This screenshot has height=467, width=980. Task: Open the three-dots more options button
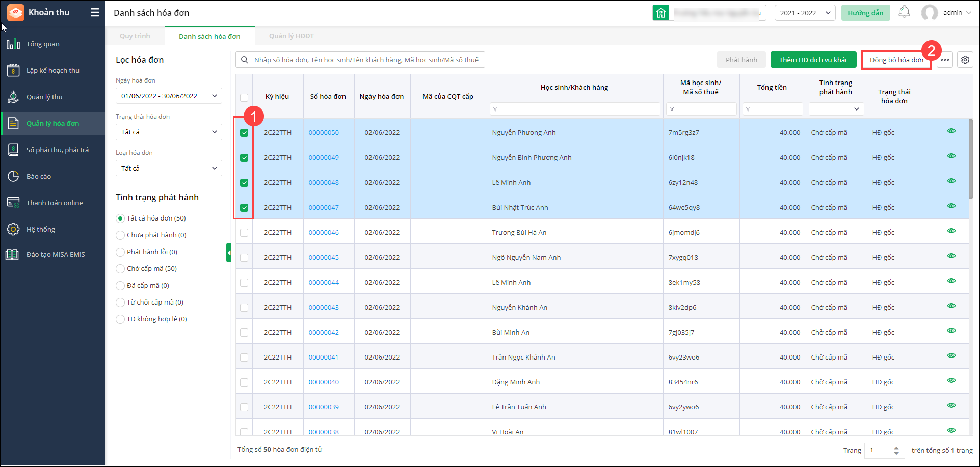point(945,60)
